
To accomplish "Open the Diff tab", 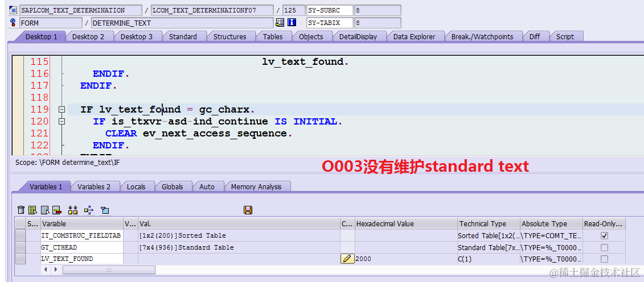I will (534, 36).
